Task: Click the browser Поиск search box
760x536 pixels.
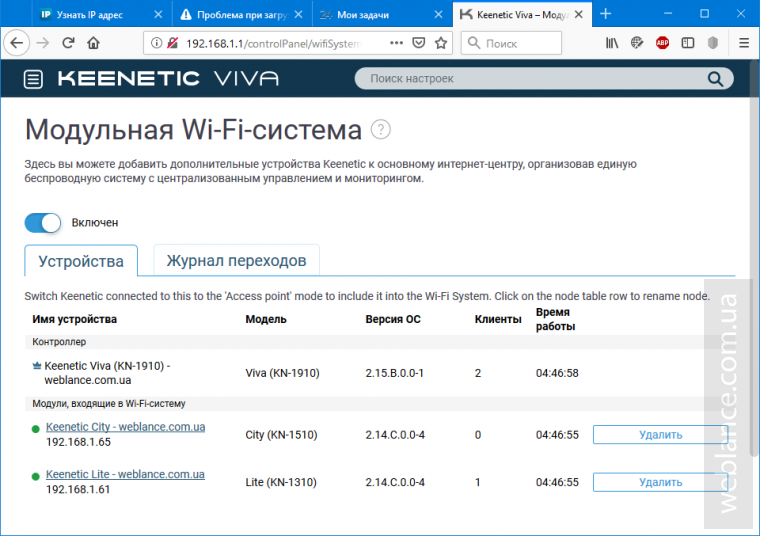Action: click(x=511, y=43)
